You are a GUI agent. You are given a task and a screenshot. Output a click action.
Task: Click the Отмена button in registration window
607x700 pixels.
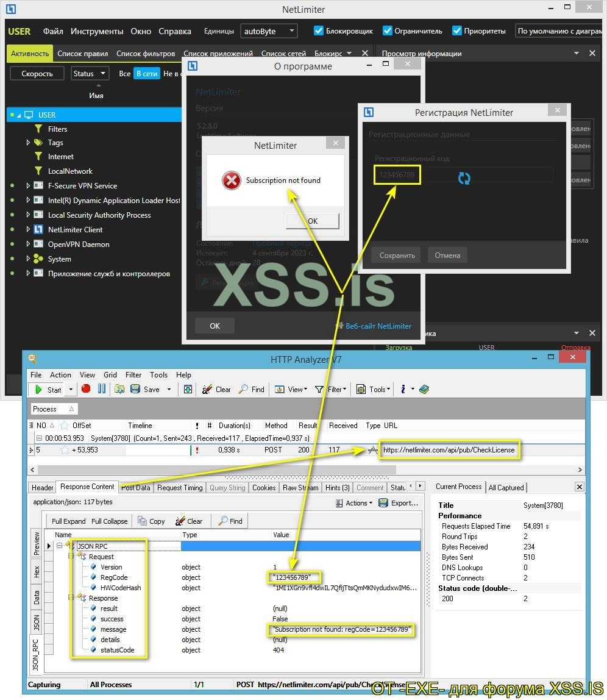coord(447,255)
